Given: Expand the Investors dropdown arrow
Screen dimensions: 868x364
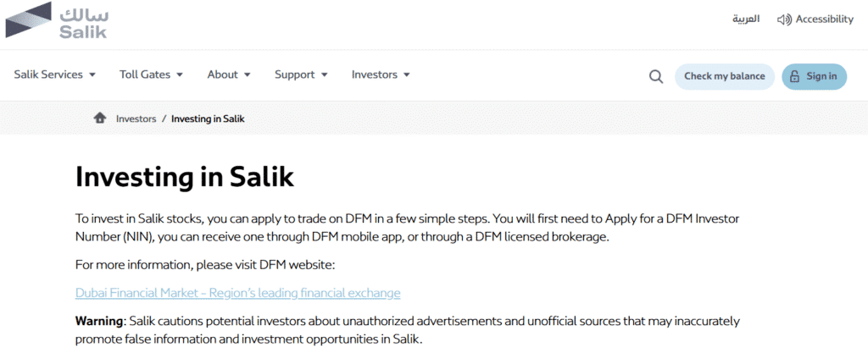Looking at the screenshot, I should 407,74.
